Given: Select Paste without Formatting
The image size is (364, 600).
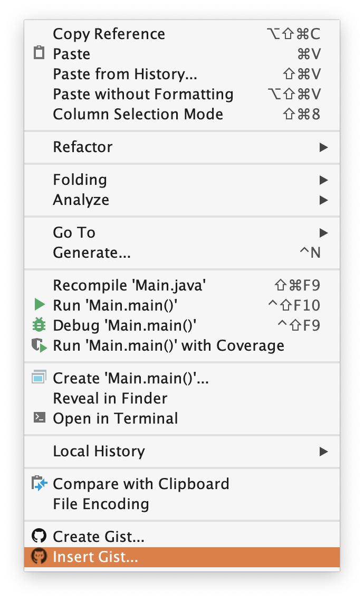Looking at the screenshot, I should (143, 94).
